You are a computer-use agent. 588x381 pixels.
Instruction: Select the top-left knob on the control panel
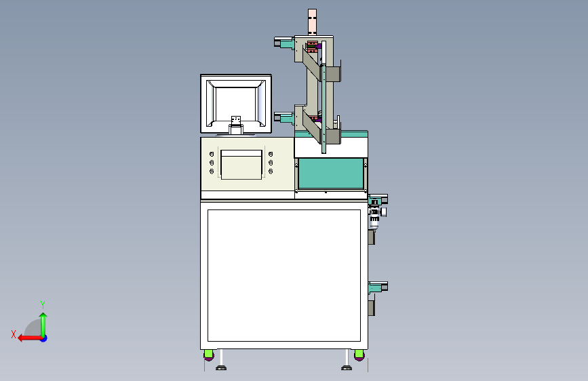tap(212, 154)
